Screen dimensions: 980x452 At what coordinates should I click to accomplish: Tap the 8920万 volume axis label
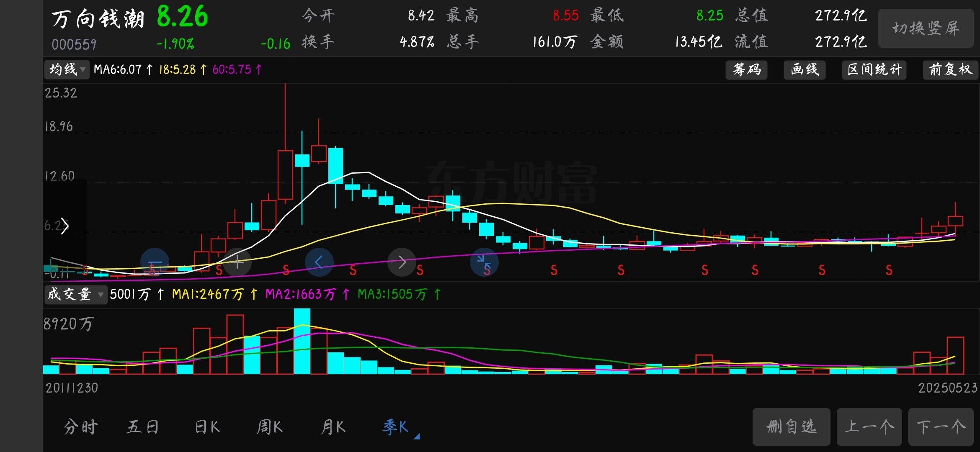tap(69, 324)
